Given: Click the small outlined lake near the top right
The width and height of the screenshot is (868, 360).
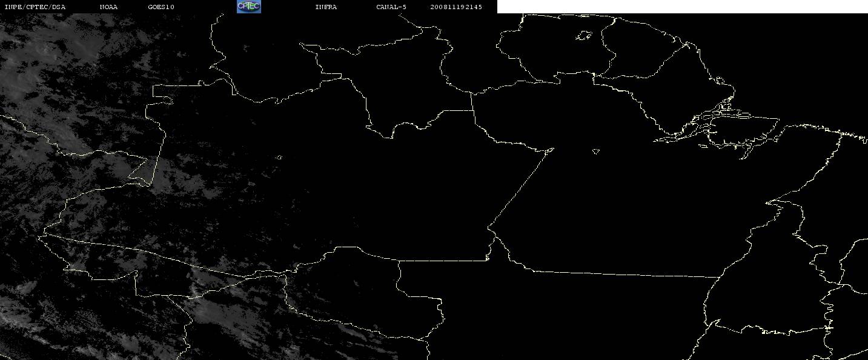Looking at the screenshot, I should pos(584,36).
